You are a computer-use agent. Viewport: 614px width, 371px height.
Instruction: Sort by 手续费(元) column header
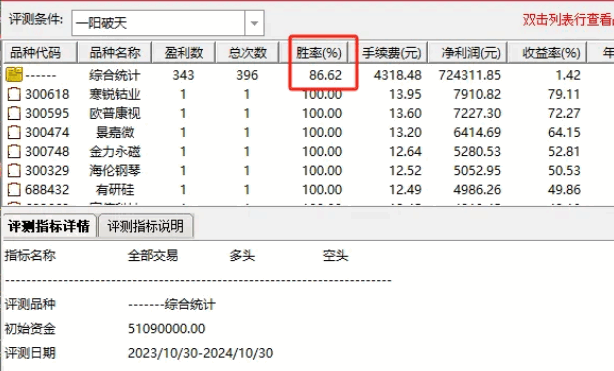point(392,52)
